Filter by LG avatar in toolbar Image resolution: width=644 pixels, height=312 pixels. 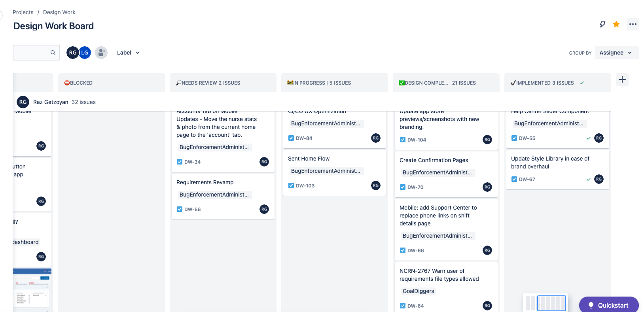coord(85,53)
